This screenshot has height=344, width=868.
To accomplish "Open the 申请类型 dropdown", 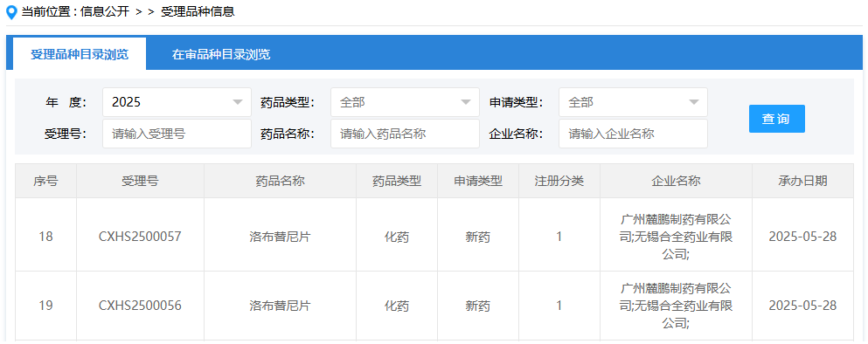I will (633, 102).
